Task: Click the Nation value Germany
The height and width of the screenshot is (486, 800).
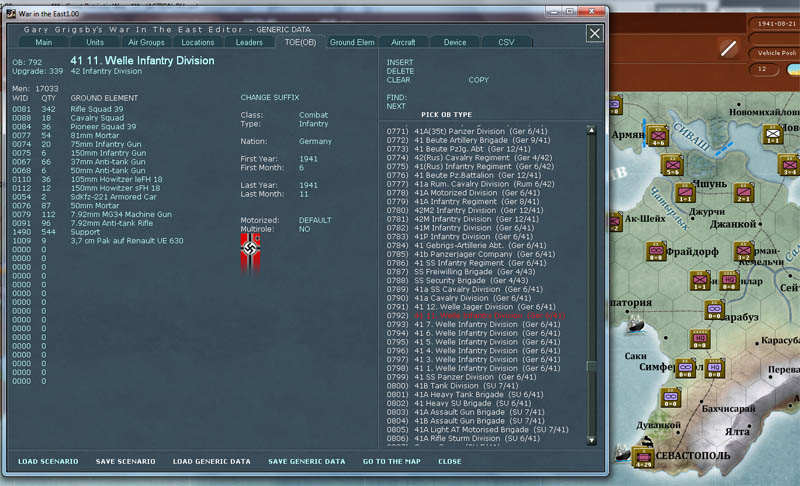Action: pos(315,141)
